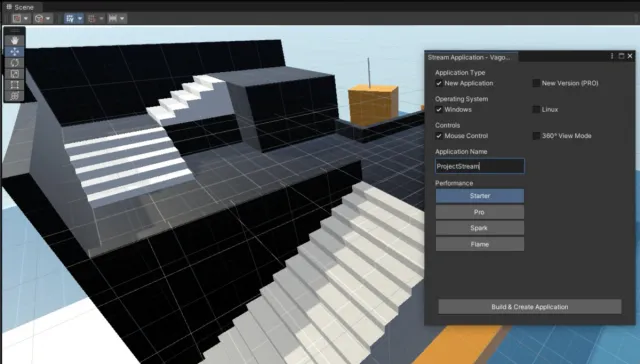The width and height of the screenshot is (640, 364).
Task: Enable the 360° View Mode checkbox
Action: 536,136
